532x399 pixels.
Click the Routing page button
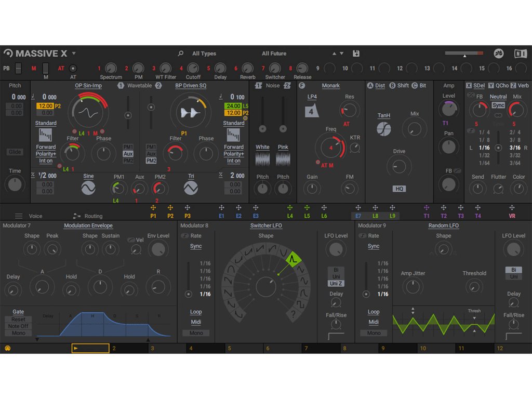point(94,216)
